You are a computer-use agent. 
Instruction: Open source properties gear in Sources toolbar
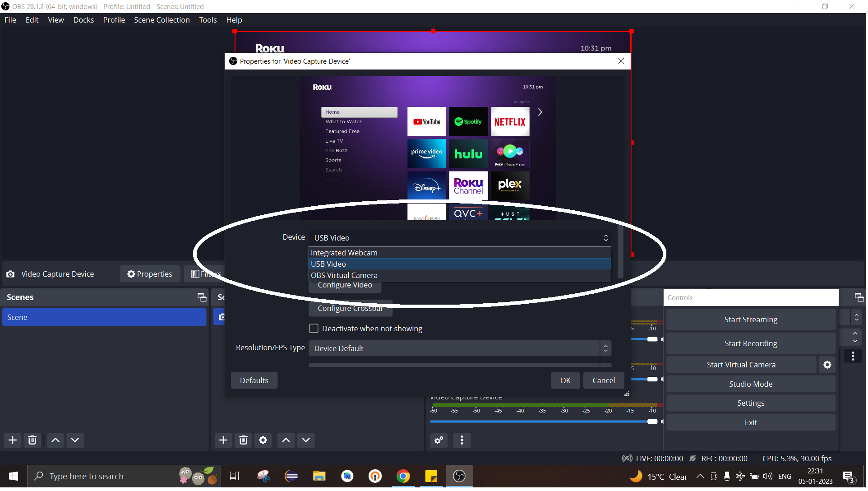(x=263, y=440)
